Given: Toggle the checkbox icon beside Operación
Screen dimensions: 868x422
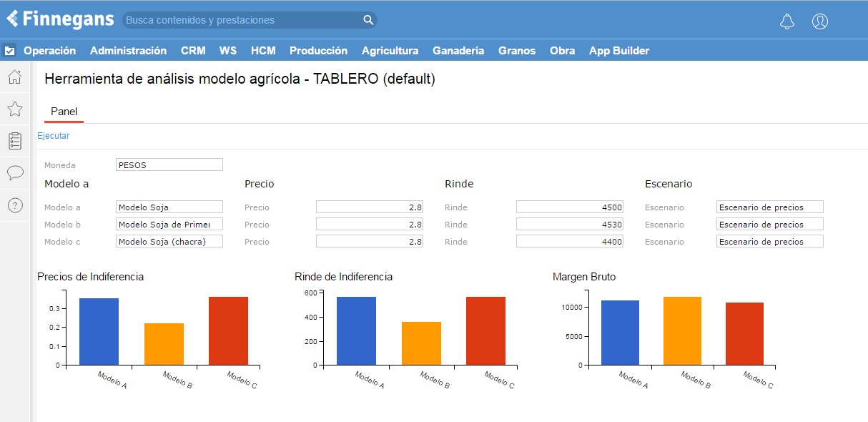Looking at the screenshot, I should [x=9, y=51].
